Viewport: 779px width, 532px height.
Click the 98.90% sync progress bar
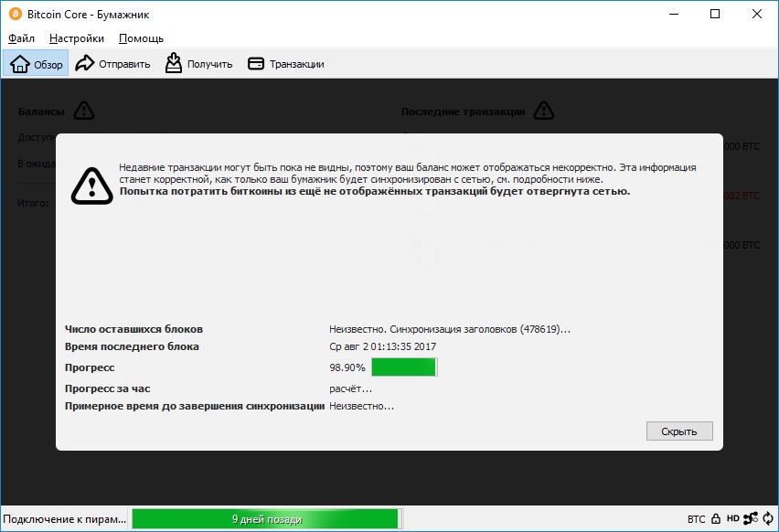[x=404, y=367]
